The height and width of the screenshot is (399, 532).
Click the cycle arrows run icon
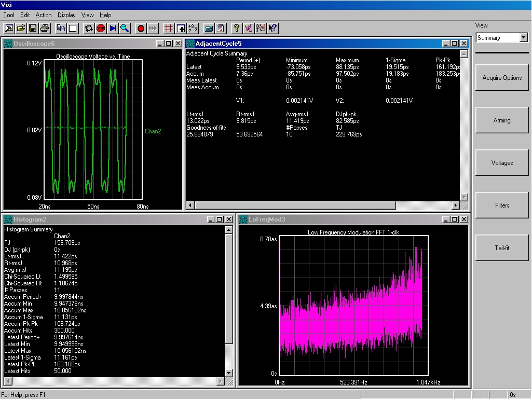coord(89,29)
